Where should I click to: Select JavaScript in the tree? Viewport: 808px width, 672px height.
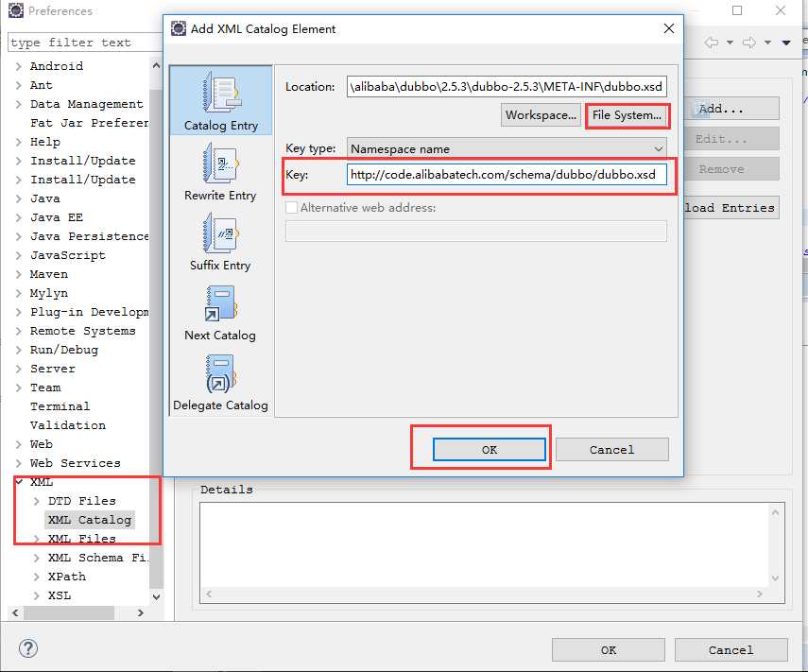point(67,255)
